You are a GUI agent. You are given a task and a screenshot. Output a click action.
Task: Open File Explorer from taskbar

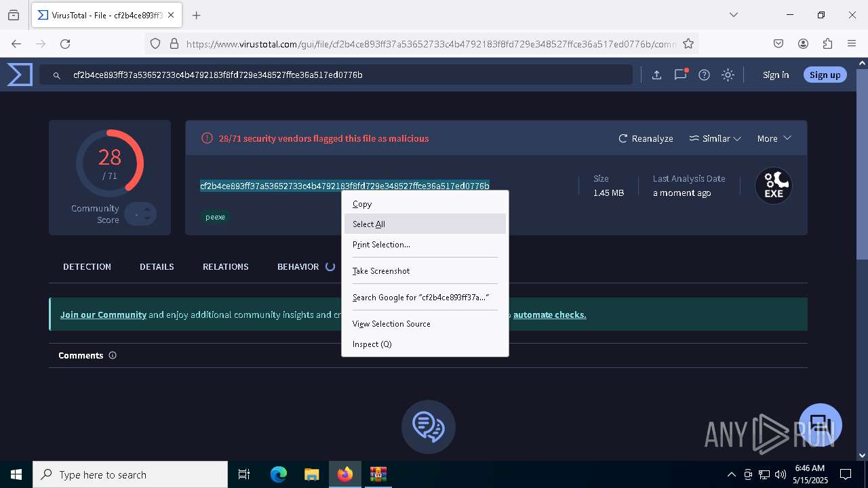(311, 474)
